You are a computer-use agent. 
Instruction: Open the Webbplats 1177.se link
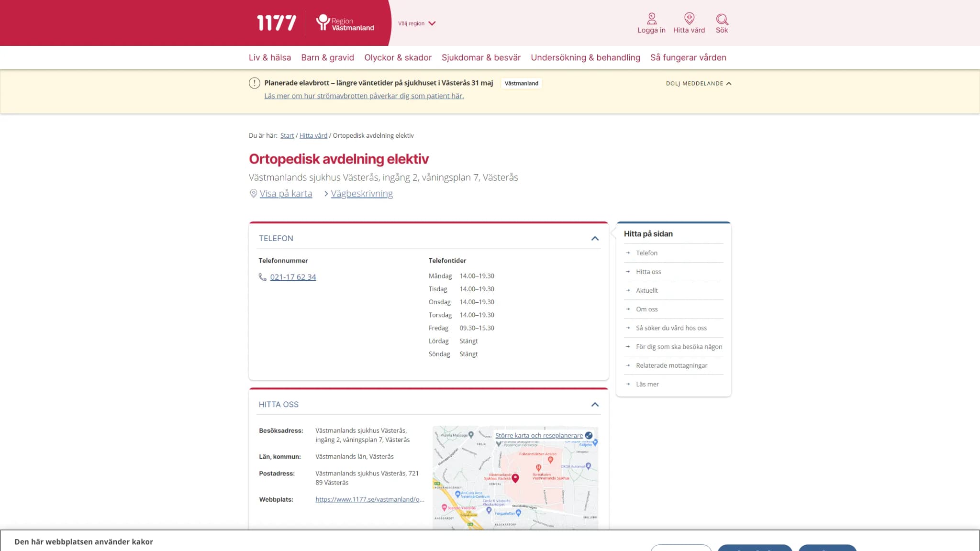coord(370,499)
